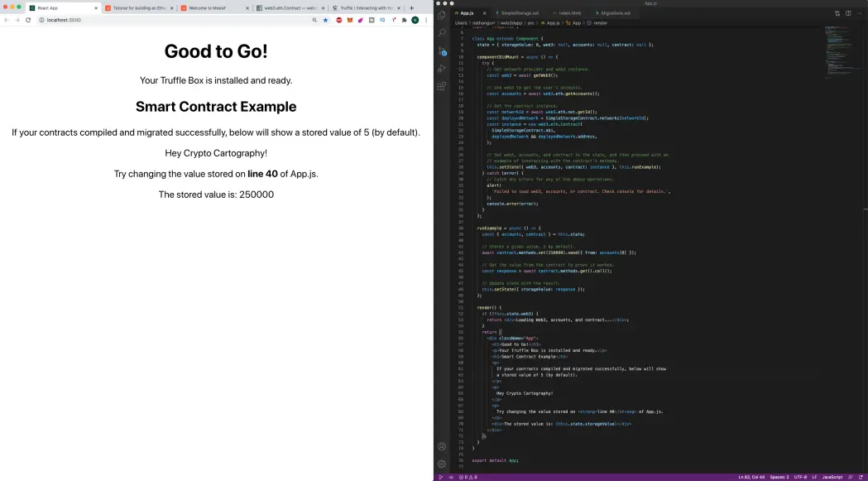Open the Chrome three-dot menu

(426, 20)
